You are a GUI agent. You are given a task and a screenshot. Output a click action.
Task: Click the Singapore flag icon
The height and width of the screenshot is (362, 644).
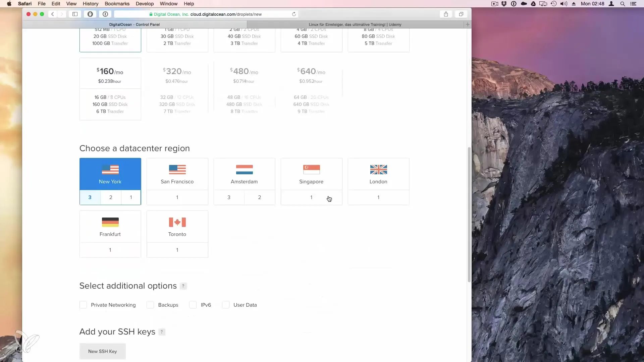312,170
